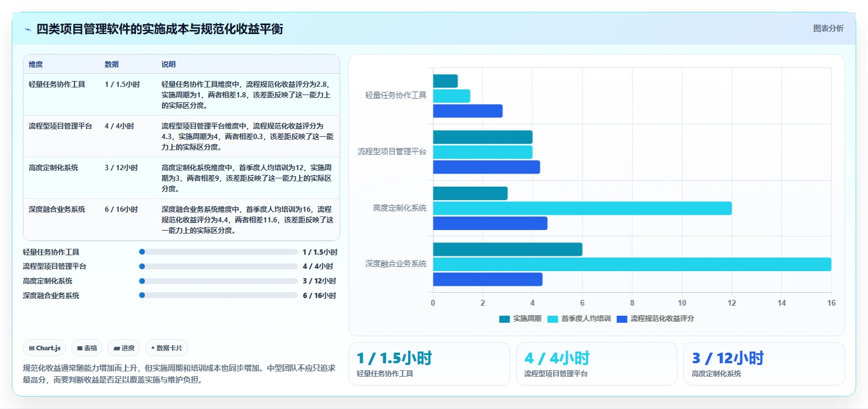Click the 深度融合业务系统 progress bar
Viewport: 868px width, 409px height.
(x=218, y=295)
